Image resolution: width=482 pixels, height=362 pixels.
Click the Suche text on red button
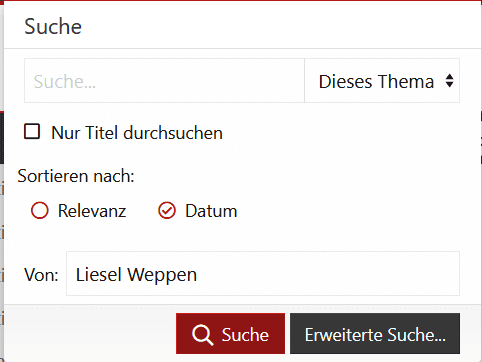pos(245,335)
